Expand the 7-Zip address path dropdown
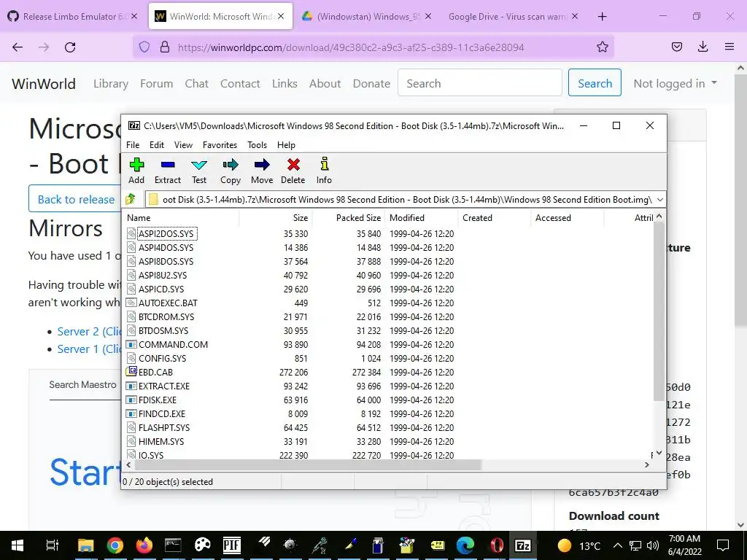The image size is (747, 560). coord(659,200)
